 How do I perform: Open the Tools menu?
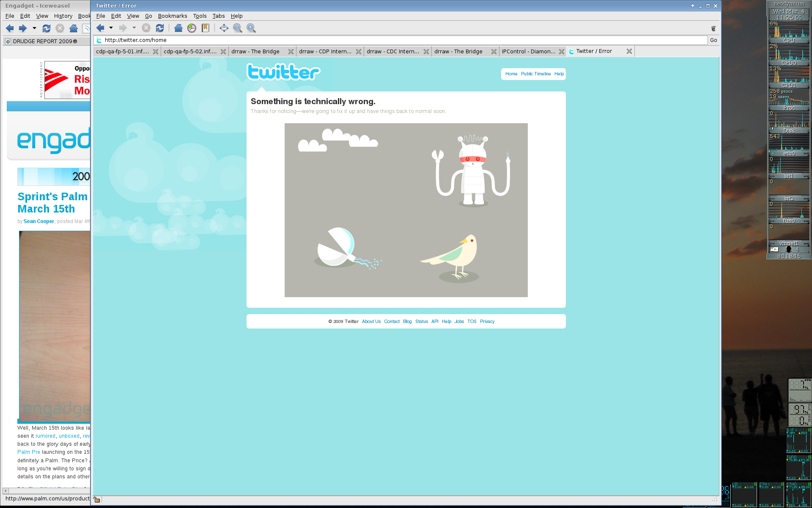coord(200,16)
